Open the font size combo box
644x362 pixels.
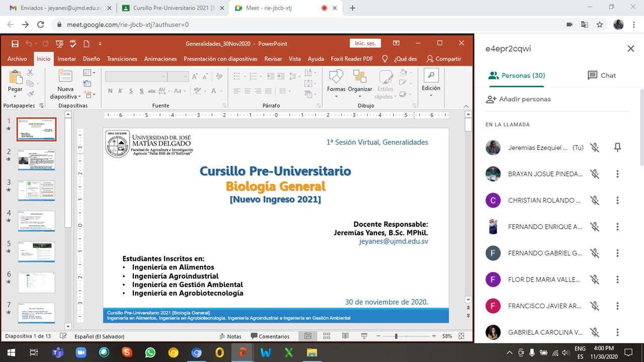pos(178,76)
